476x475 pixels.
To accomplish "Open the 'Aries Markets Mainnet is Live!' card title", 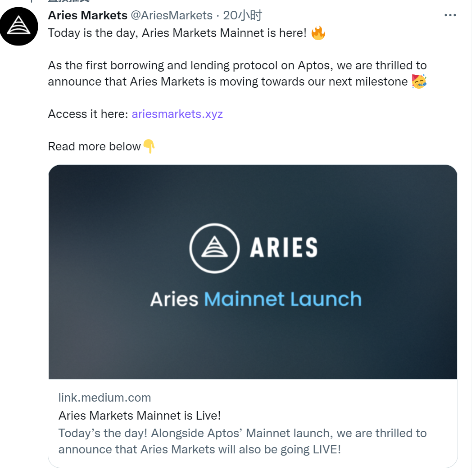I will coord(140,415).
